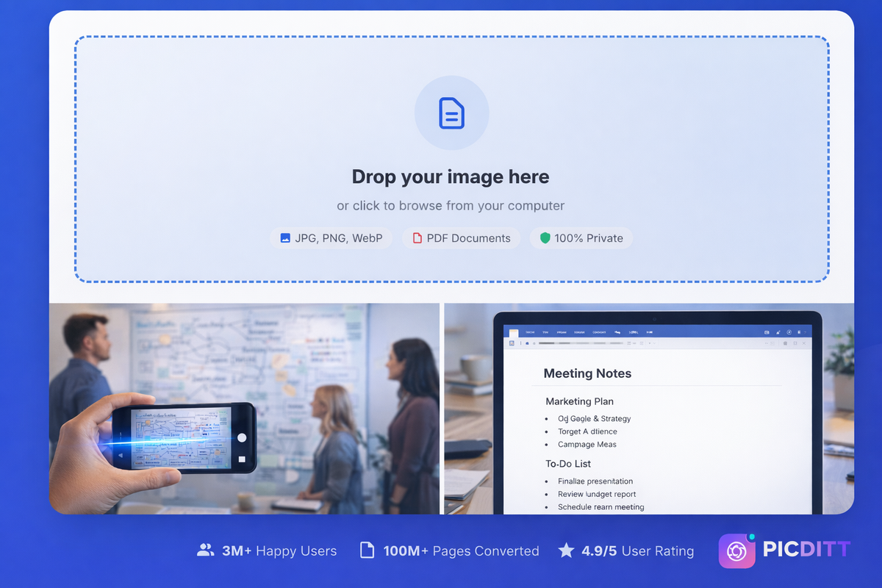Click the red PDF file icon
882x588 pixels.
[x=417, y=238]
